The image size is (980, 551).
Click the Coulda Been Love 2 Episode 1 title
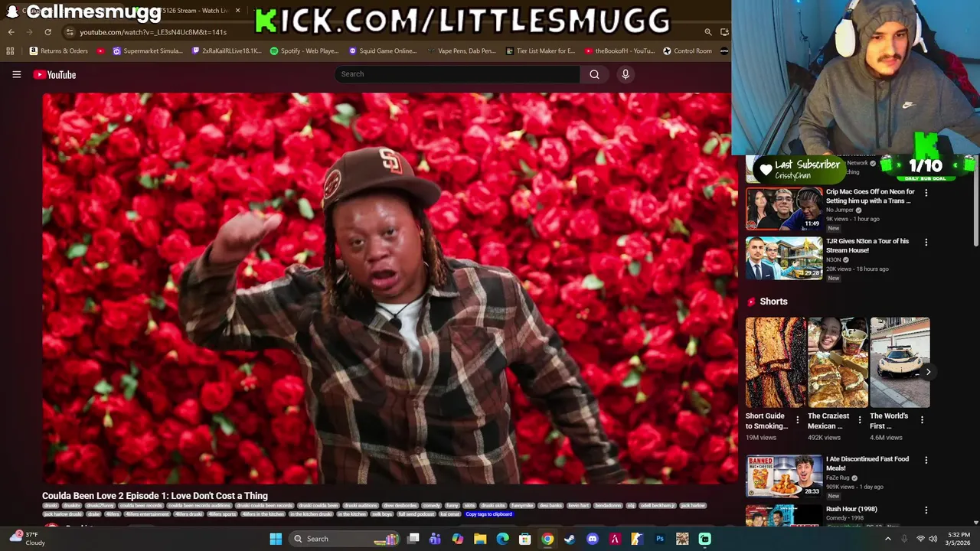pyautogui.click(x=155, y=496)
